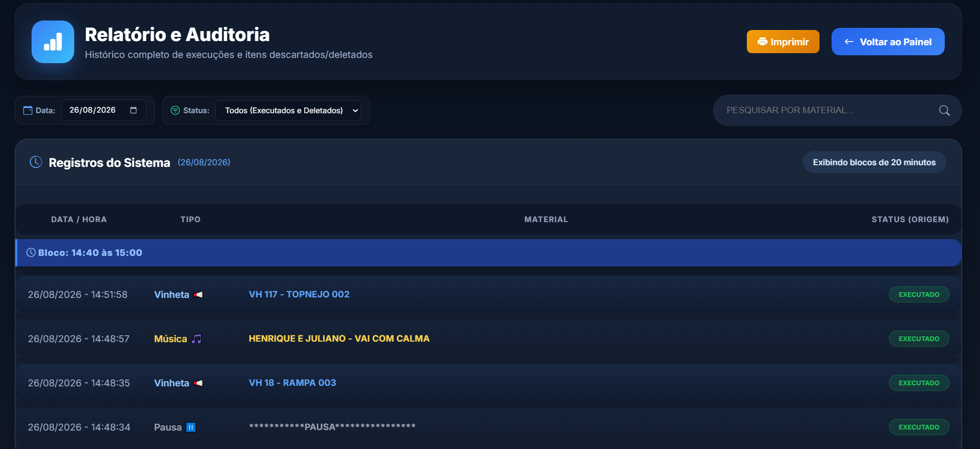Click the music note icon beside Música
This screenshot has width=980, height=449.
[x=196, y=339]
